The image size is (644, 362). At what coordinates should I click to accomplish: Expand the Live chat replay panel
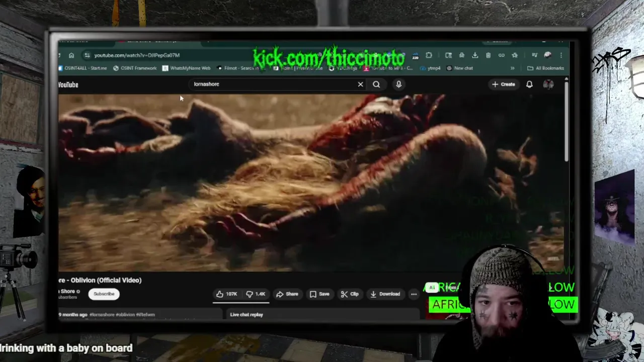[322, 315]
